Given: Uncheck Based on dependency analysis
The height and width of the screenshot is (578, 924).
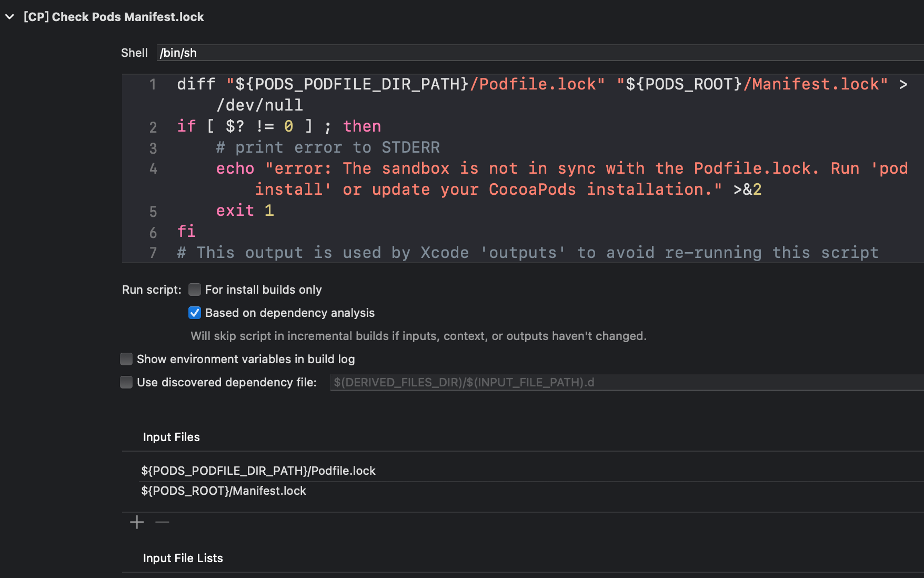Looking at the screenshot, I should point(195,313).
